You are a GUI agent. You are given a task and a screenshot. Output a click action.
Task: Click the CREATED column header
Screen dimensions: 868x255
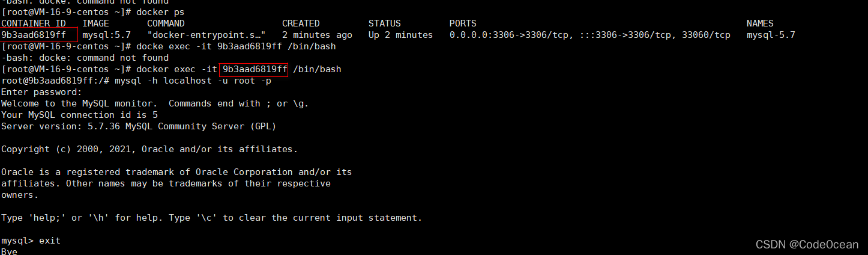301,23
